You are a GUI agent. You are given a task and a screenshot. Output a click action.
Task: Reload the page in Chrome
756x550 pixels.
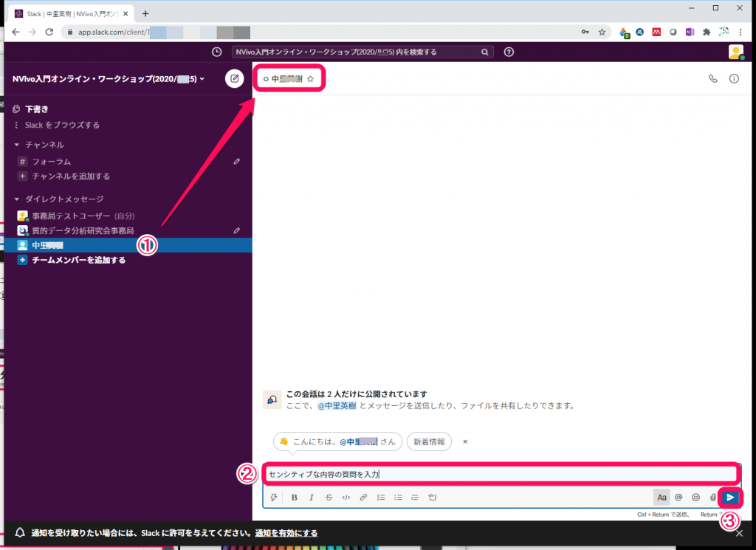tap(49, 32)
